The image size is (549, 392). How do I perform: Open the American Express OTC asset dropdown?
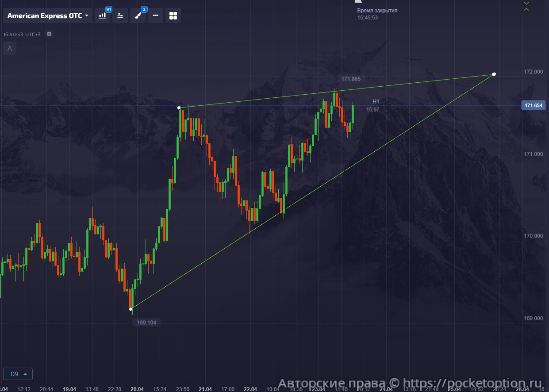point(48,16)
